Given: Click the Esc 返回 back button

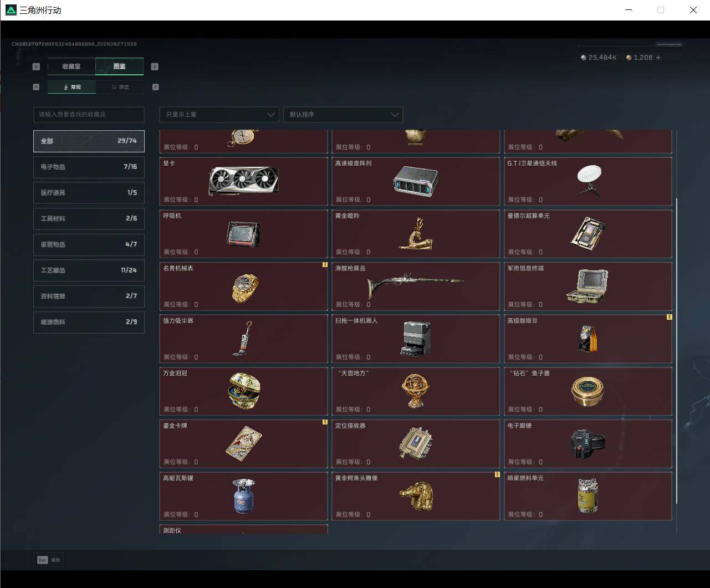Looking at the screenshot, I should 48,560.
